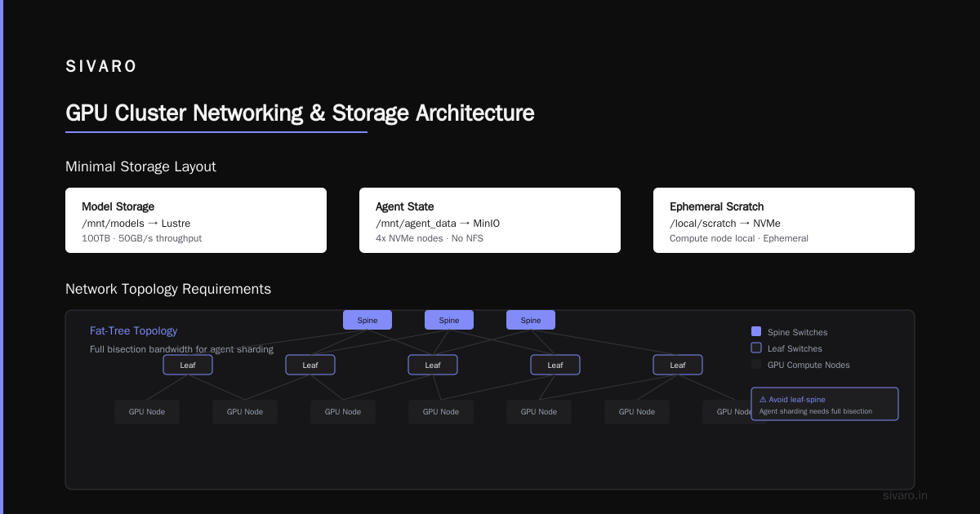Click the Spine Switches legend swatch
This screenshot has height=514, width=980.
tap(756, 331)
